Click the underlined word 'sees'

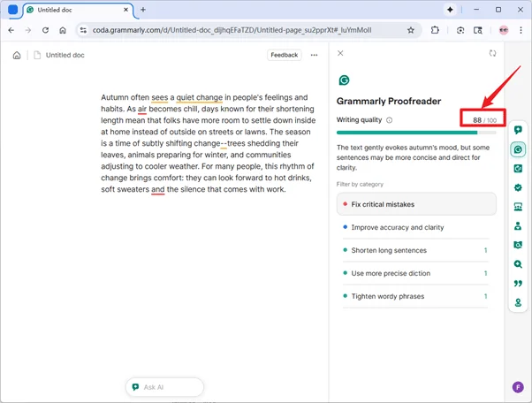click(x=159, y=97)
